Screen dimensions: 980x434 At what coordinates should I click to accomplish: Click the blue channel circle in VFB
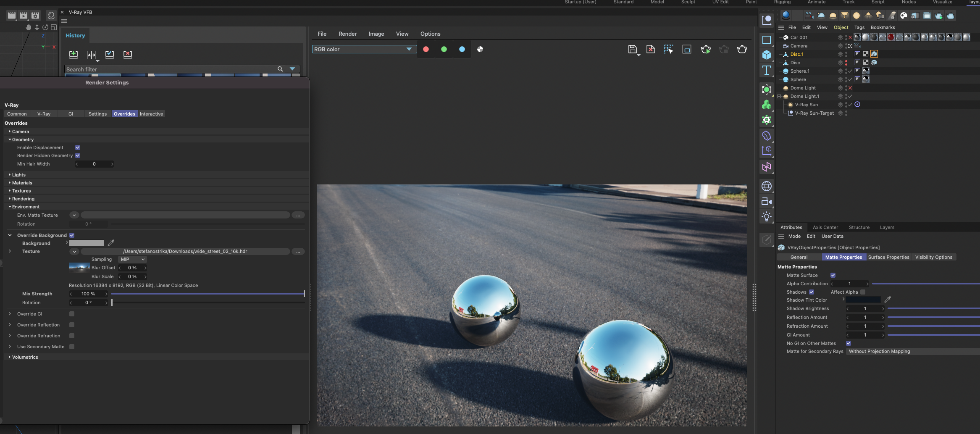coord(462,50)
